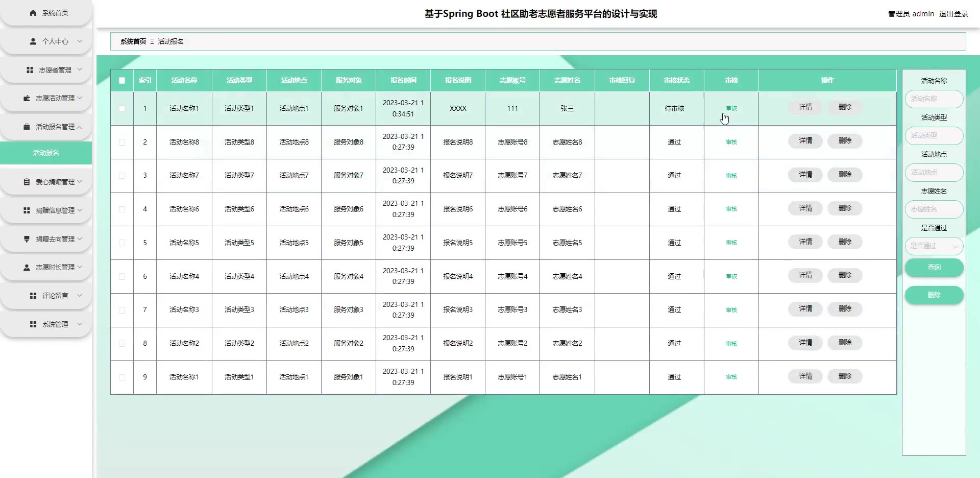The image size is (980, 478).
Task: Expand the 个人中心 menu chevron
Action: (80, 41)
